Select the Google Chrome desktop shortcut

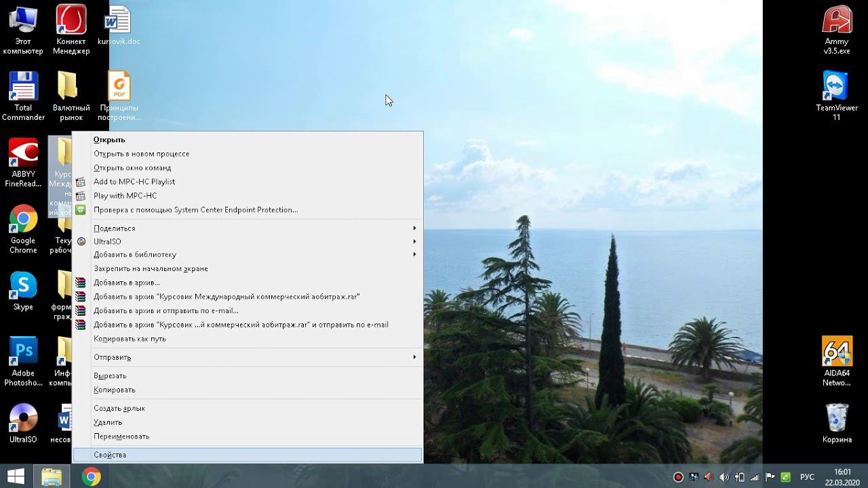tap(23, 229)
